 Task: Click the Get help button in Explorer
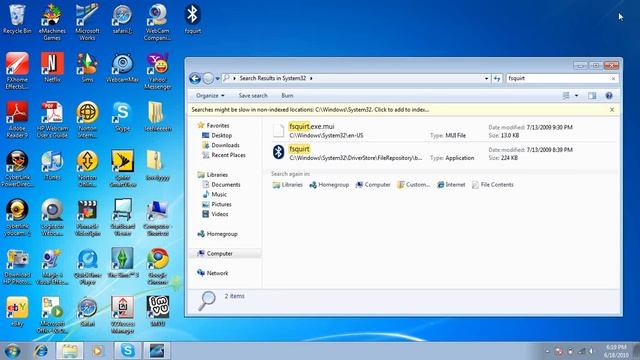point(609,96)
